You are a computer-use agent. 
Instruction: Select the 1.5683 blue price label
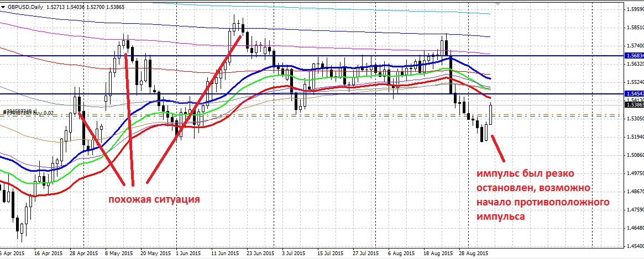[633, 55]
